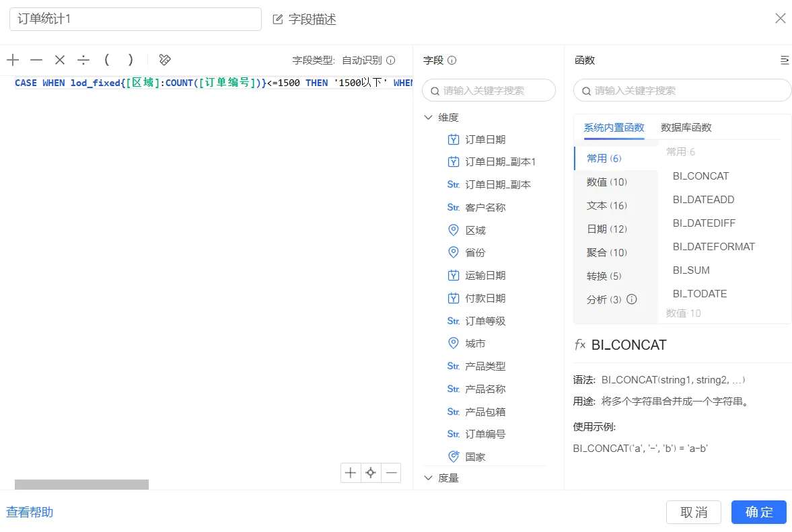Insert the division operator

83,60
